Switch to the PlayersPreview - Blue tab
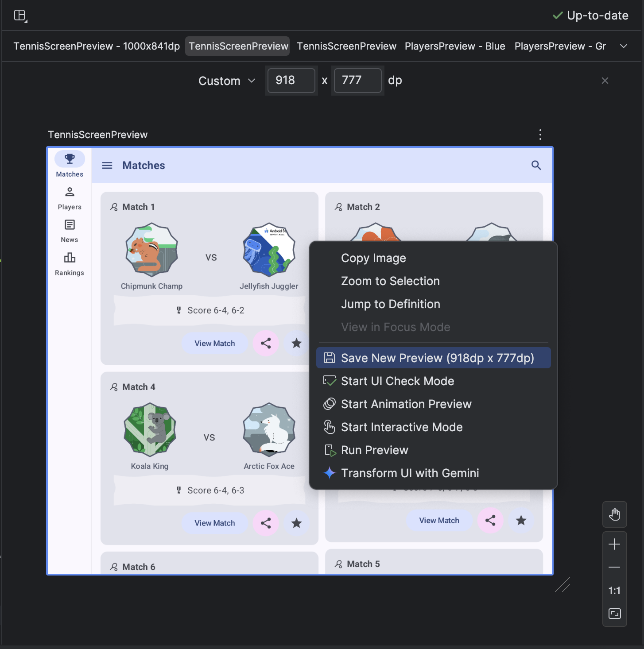 [x=454, y=46]
